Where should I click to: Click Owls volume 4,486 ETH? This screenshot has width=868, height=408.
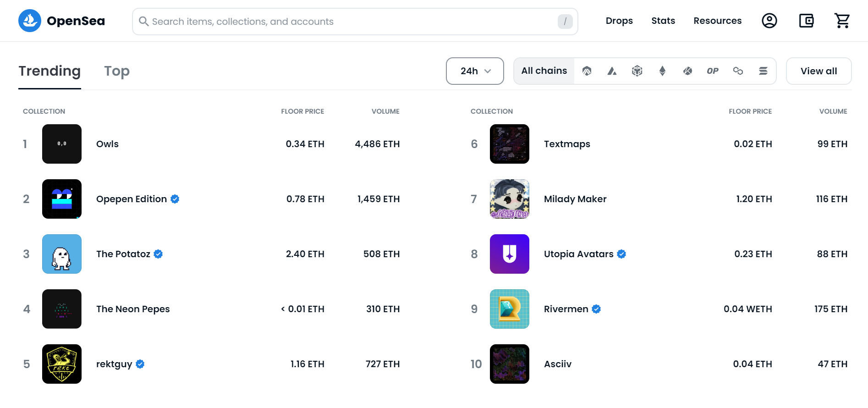(377, 144)
